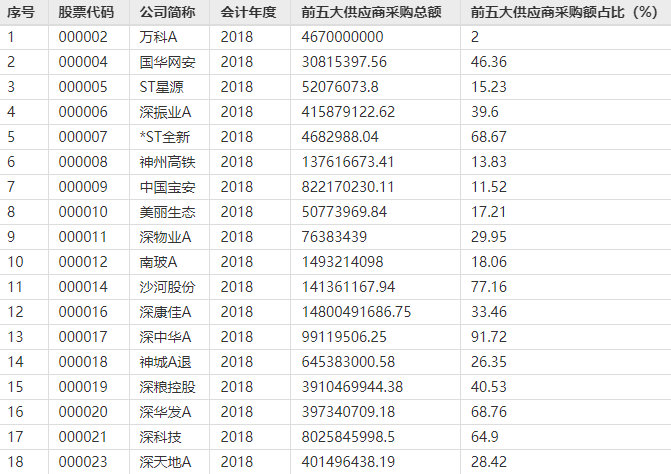Viewport: 671px width, 474px height.
Task: Select purchase total 4670000000
Action: click(342, 37)
